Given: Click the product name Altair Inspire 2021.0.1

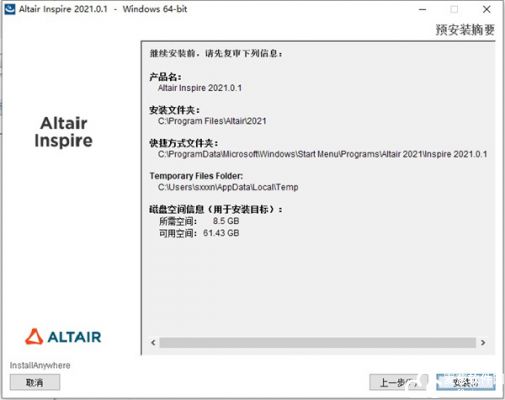Looking at the screenshot, I should [x=200, y=88].
